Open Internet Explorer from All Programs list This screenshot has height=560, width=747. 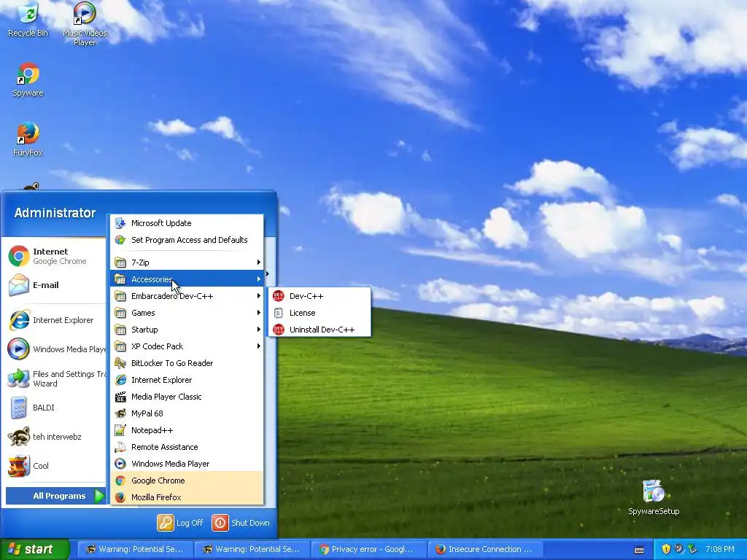click(187, 380)
